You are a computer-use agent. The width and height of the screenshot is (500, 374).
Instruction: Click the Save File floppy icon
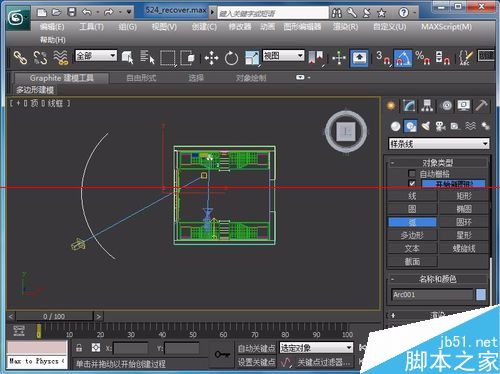pos(72,13)
